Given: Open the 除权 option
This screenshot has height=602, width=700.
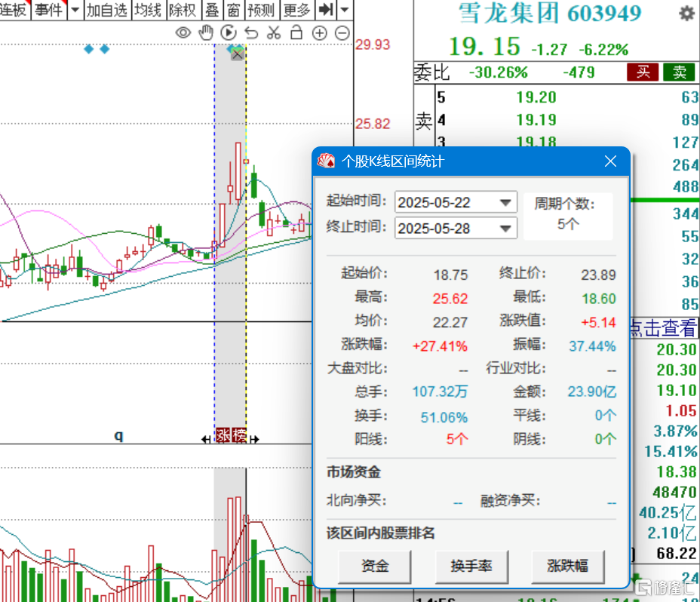Looking at the screenshot, I should coord(183,9).
